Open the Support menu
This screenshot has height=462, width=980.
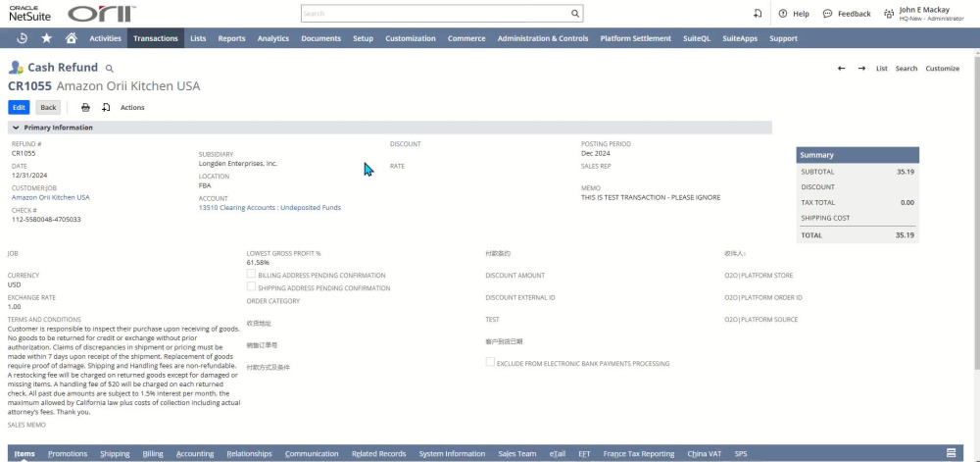pyautogui.click(x=783, y=38)
